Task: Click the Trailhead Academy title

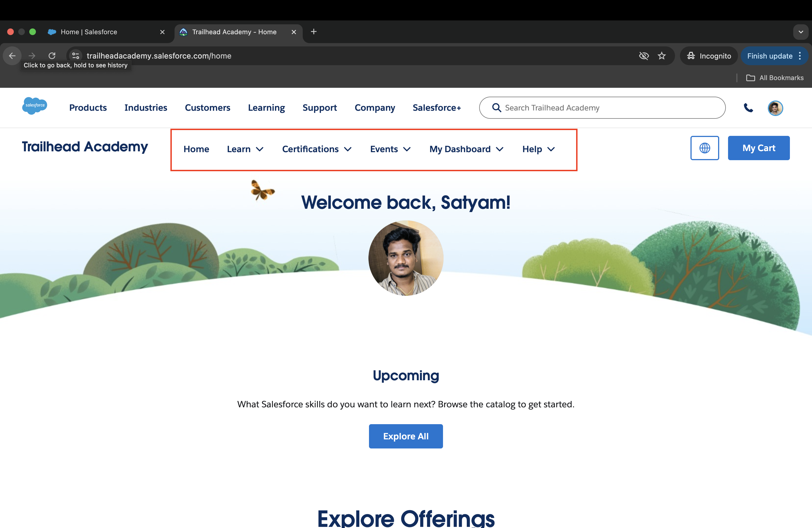Action: point(85,147)
